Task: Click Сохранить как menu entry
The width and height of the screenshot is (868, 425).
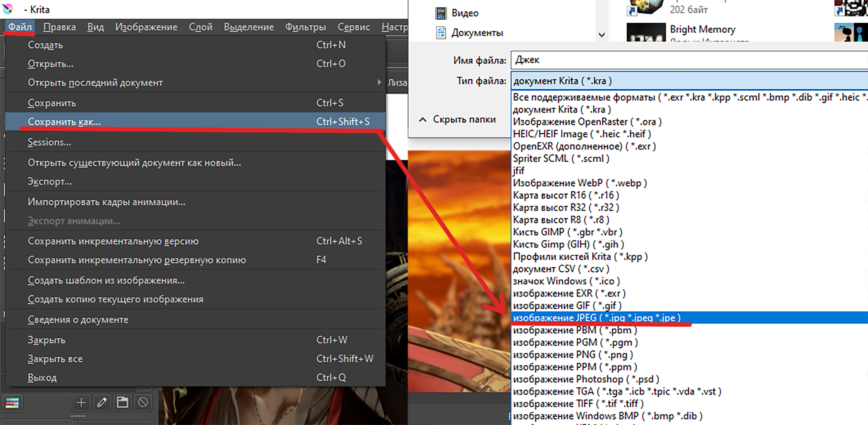Action: tap(64, 122)
